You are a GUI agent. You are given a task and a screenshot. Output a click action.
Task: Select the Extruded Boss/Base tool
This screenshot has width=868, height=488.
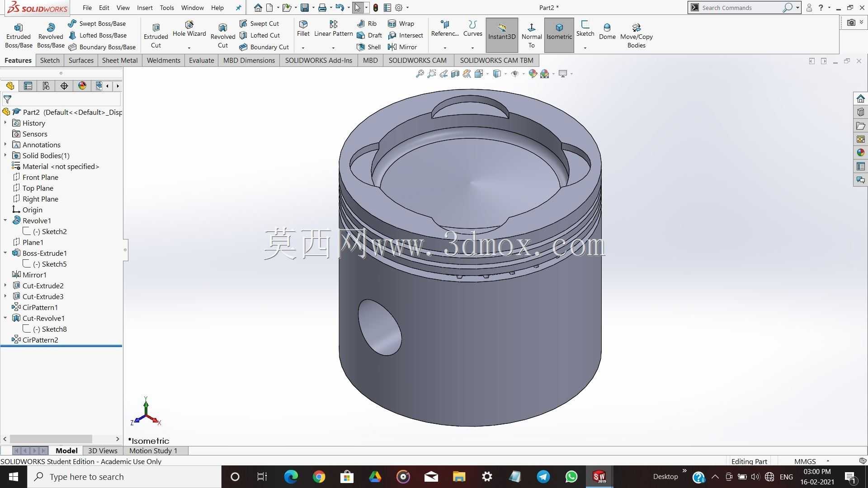click(19, 36)
